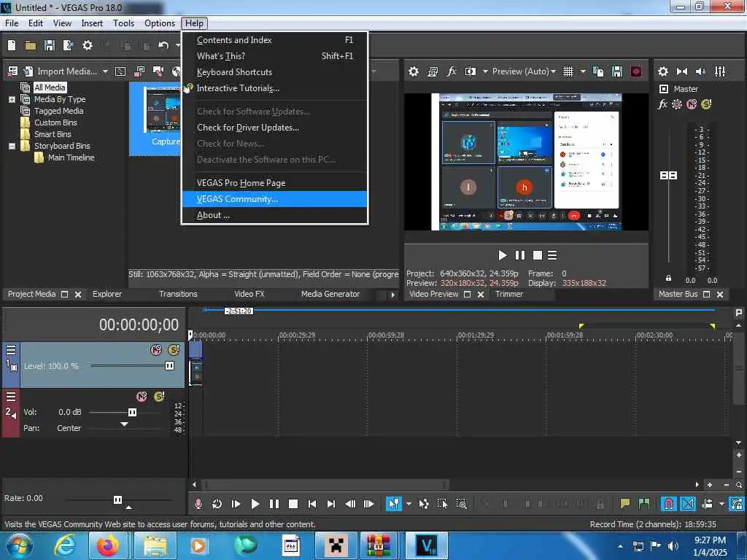
Task: Solo video track 1
Action: (174, 350)
